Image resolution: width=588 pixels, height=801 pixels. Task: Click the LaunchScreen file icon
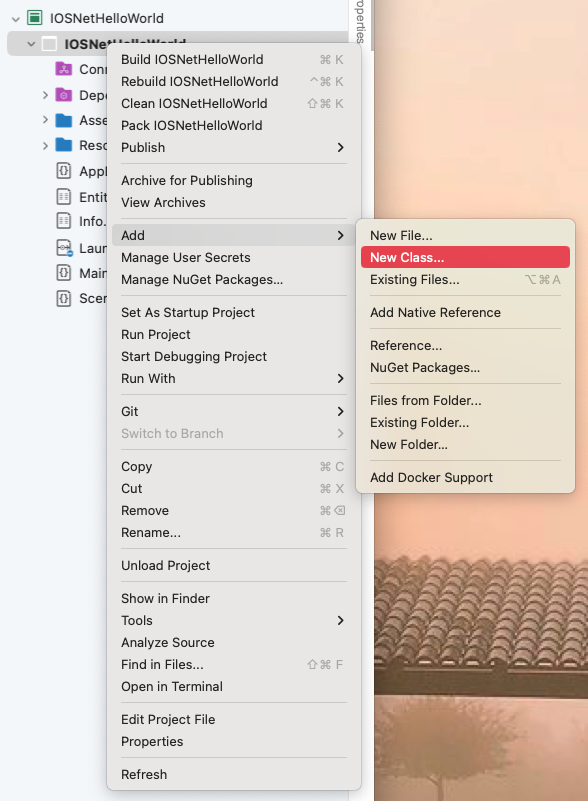[62, 246]
